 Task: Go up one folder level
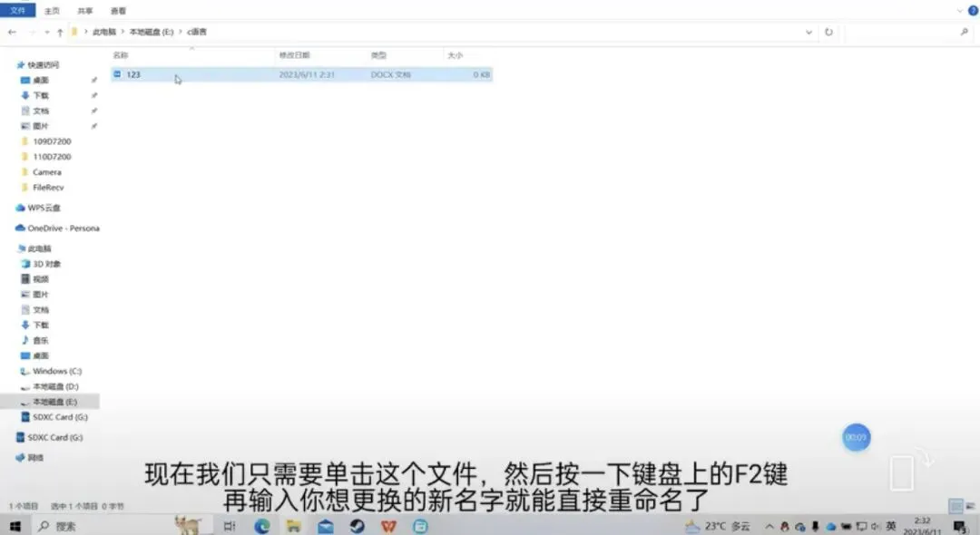[60, 31]
